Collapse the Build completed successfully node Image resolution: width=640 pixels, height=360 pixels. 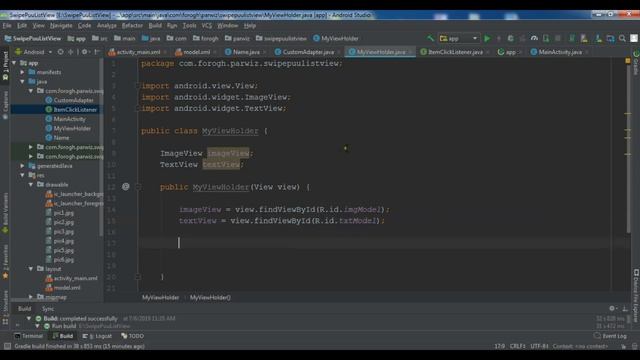tap(29, 318)
